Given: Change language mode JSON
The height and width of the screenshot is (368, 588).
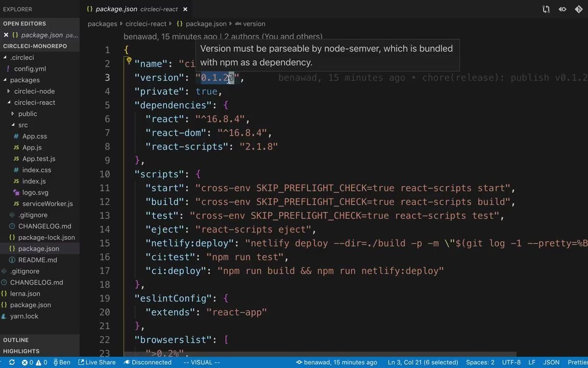Looking at the screenshot, I should click(x=551, y=362).
